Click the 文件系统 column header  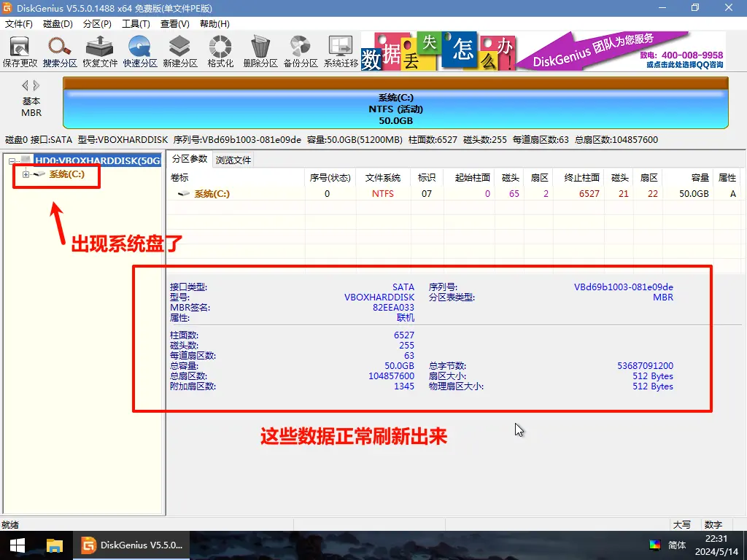click(x=383, y=178)
